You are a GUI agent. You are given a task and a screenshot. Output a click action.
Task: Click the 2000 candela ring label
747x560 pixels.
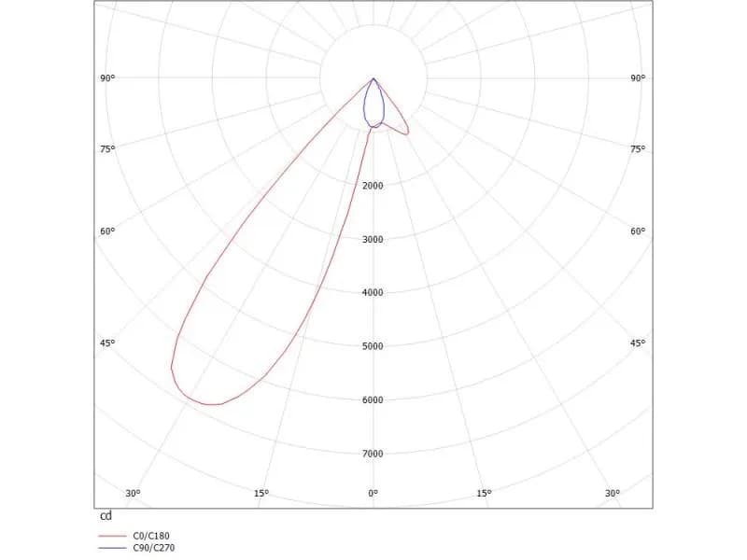(373, 186)
